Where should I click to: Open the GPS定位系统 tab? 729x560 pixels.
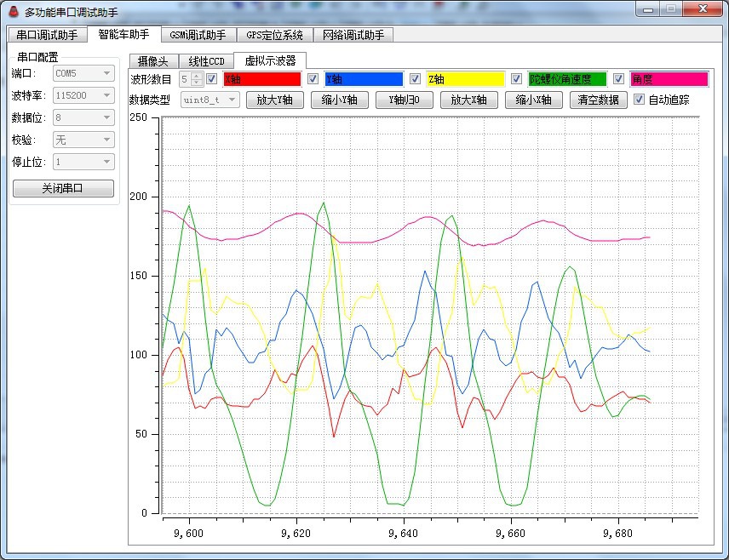click(274, 35)
